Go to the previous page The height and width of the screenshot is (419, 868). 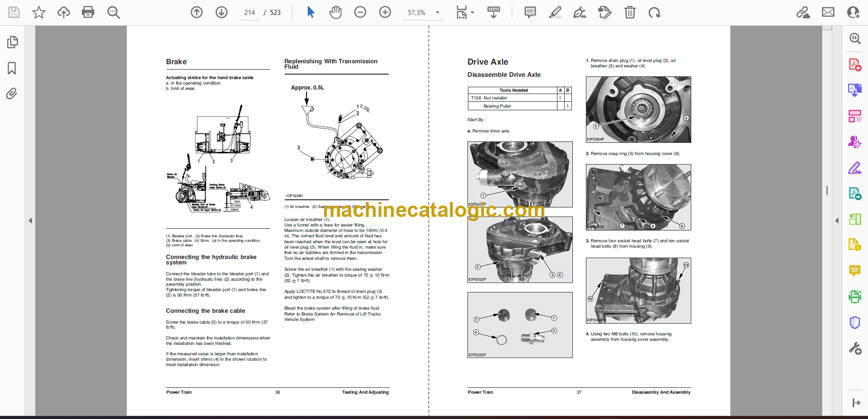(x=197, y=12)
